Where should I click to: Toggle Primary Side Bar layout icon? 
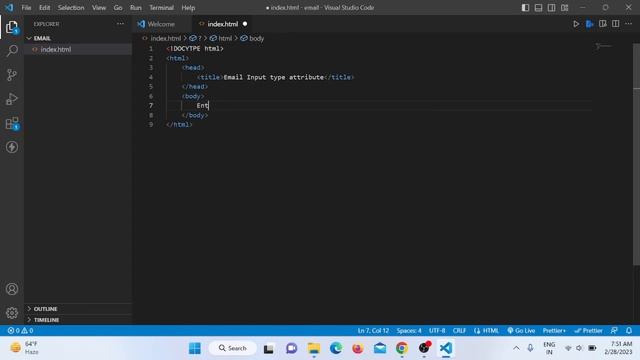pyautogui.click(x=525, y=8)
